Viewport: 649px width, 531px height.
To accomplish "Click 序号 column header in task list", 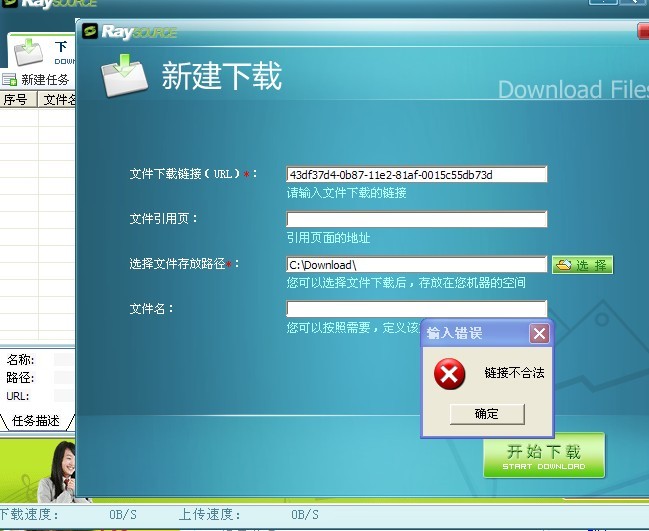I will (19, 99).
